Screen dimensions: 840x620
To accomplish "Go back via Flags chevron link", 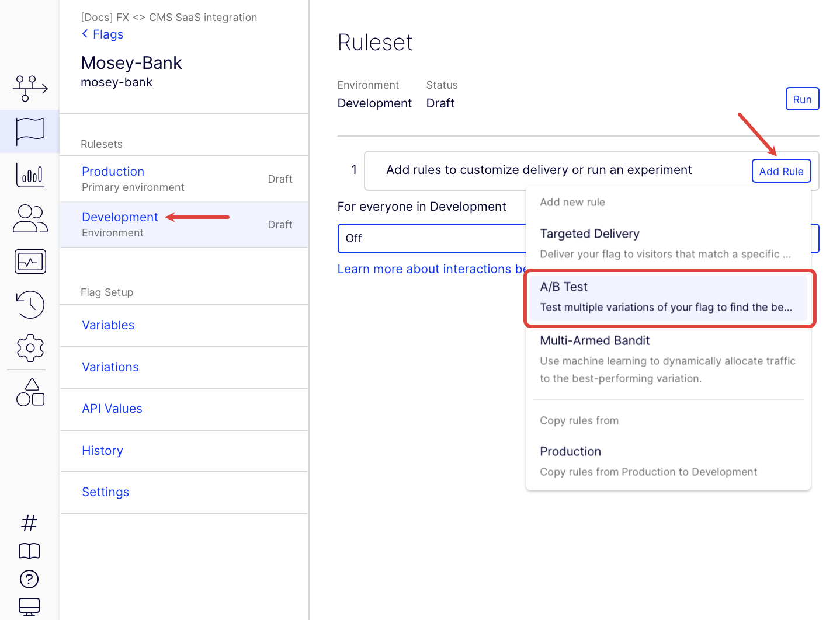I will (102, 34).
